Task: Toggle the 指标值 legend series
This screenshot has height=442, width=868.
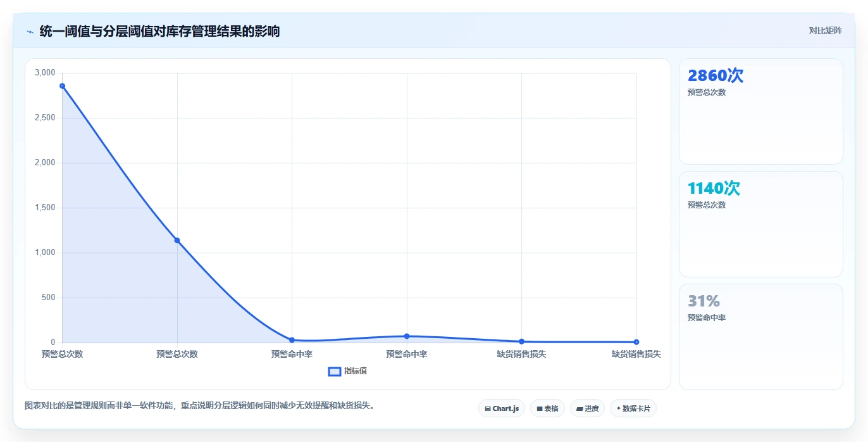Action: [347, 371]
